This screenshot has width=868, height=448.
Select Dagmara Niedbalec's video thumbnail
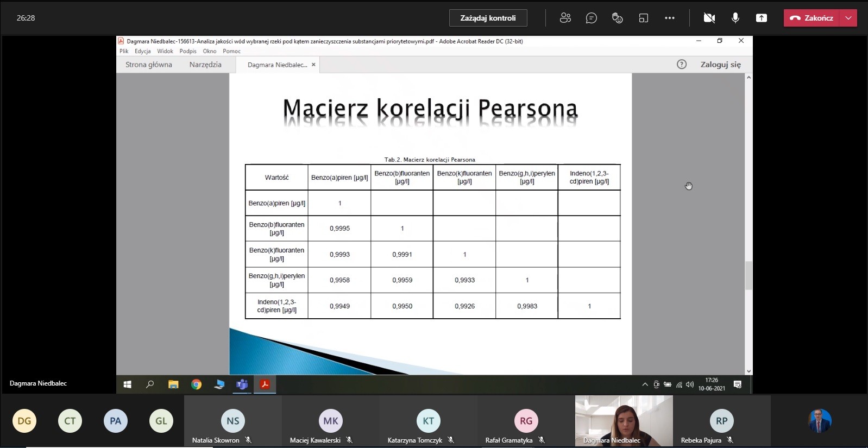[624, 420]
